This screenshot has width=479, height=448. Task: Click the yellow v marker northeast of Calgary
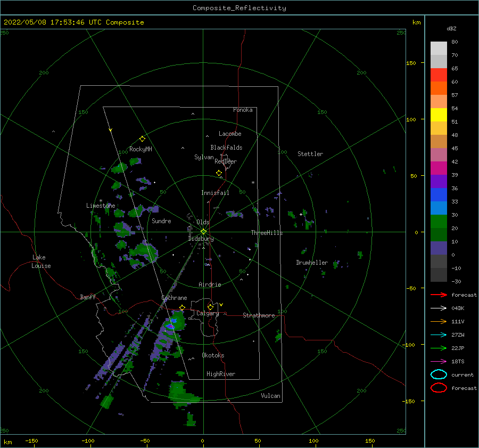tap(221, 305)
